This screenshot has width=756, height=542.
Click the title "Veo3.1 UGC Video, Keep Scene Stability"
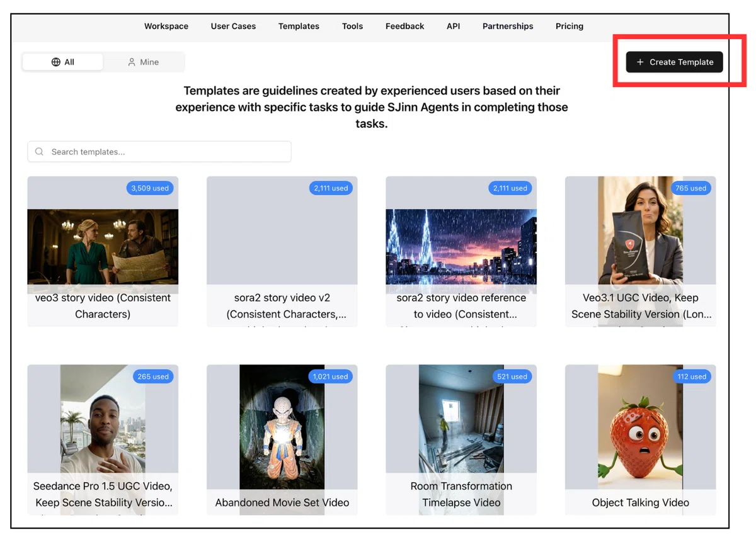click(x=640, y=306)
